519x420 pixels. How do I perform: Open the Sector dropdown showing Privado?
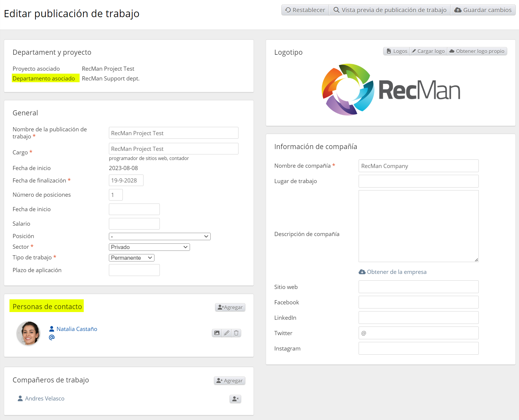[149, 247]
